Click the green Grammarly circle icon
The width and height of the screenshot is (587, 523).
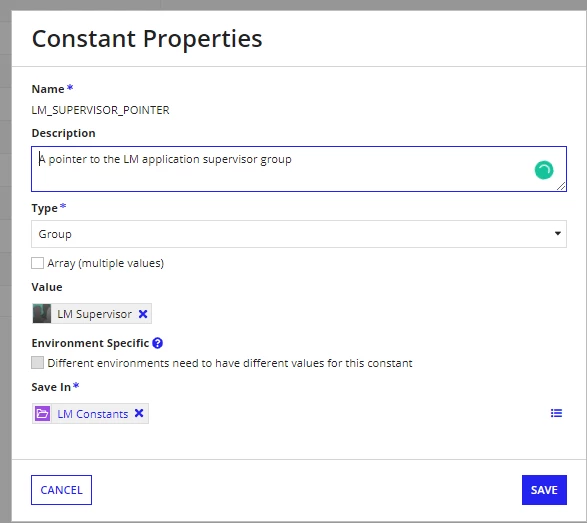(544, 170)
